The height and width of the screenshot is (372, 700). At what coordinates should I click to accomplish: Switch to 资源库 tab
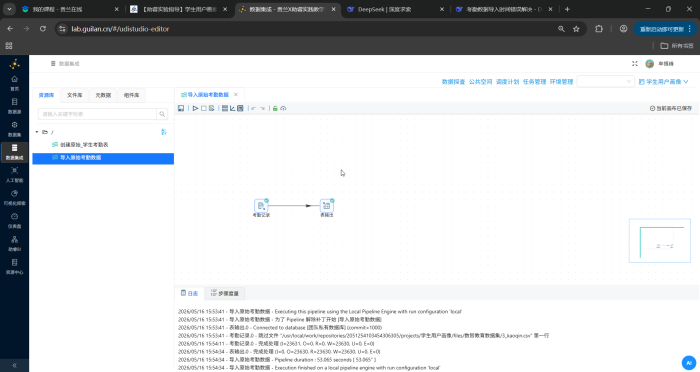coord(46,95)
